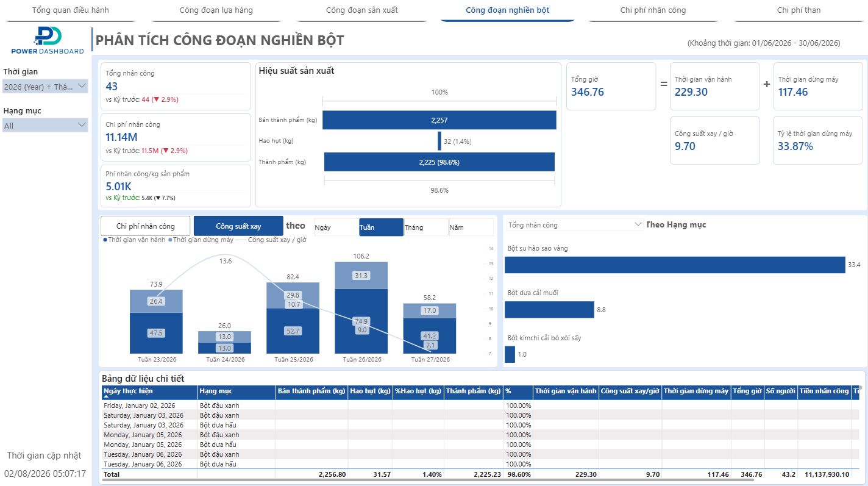The image size is (868, 486).
Task: Sort table by Hạng mục column header
Action: click(x=216, y=391)
